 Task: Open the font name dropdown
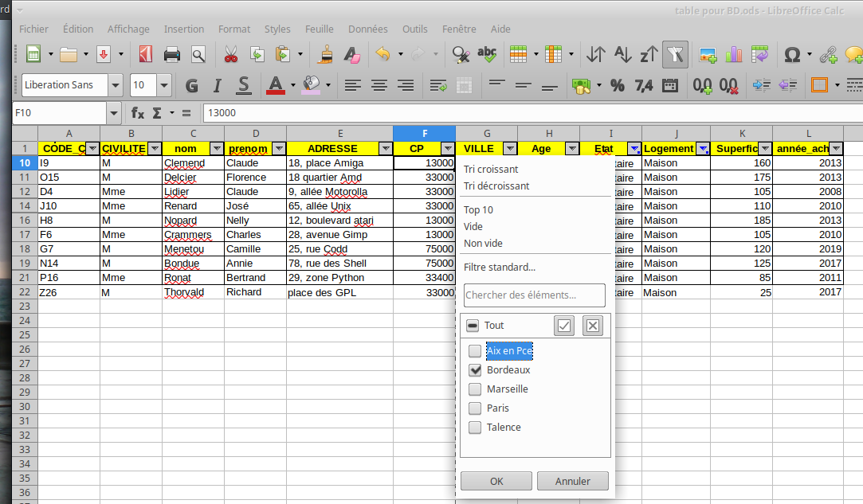116,85
